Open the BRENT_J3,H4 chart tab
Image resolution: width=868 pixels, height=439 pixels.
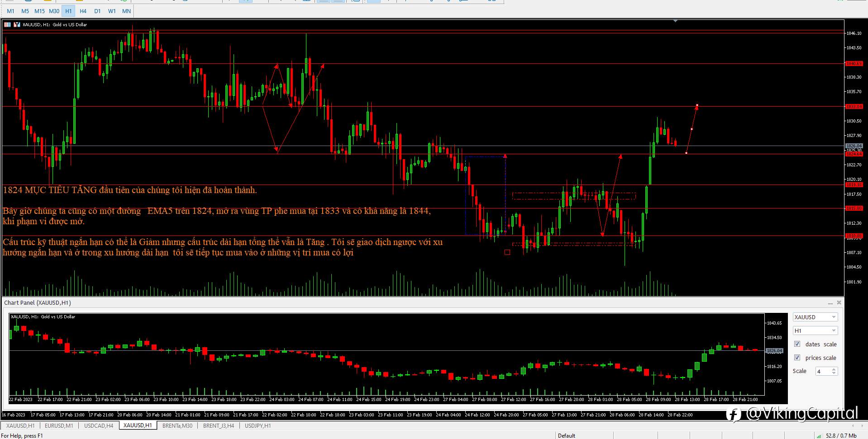pyautogui.click(x=219, y=425)
